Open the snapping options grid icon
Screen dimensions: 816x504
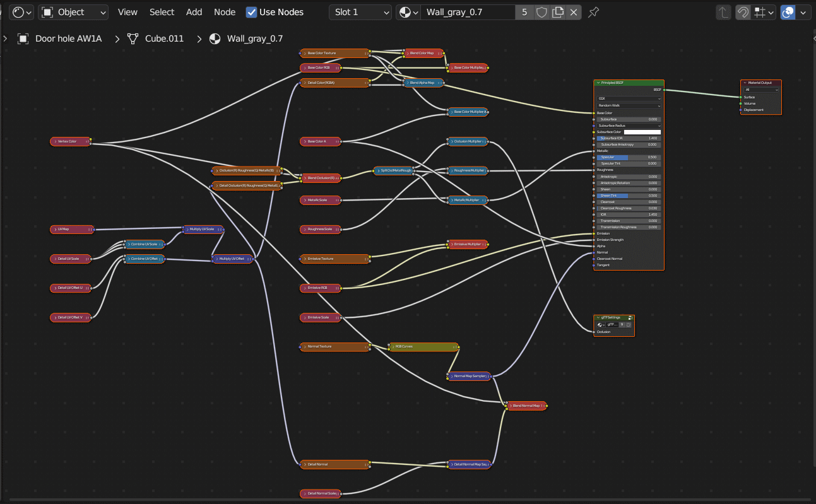(x=764, y=12)
